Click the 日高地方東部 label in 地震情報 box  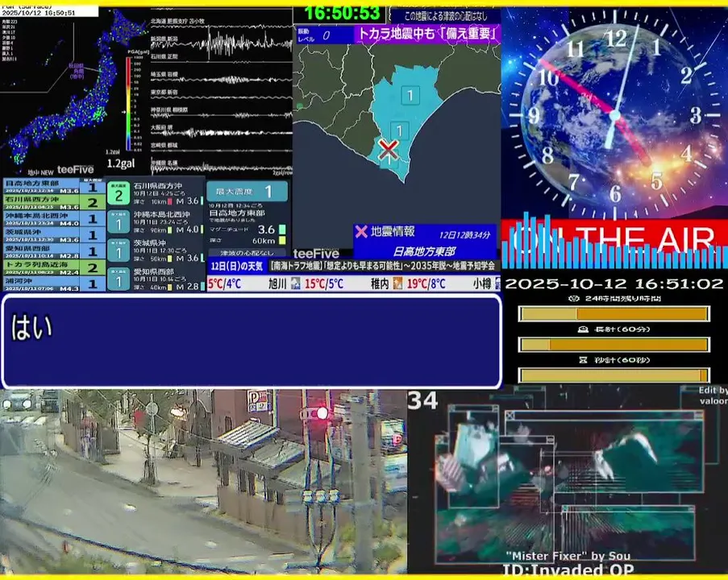click(423, 251)
